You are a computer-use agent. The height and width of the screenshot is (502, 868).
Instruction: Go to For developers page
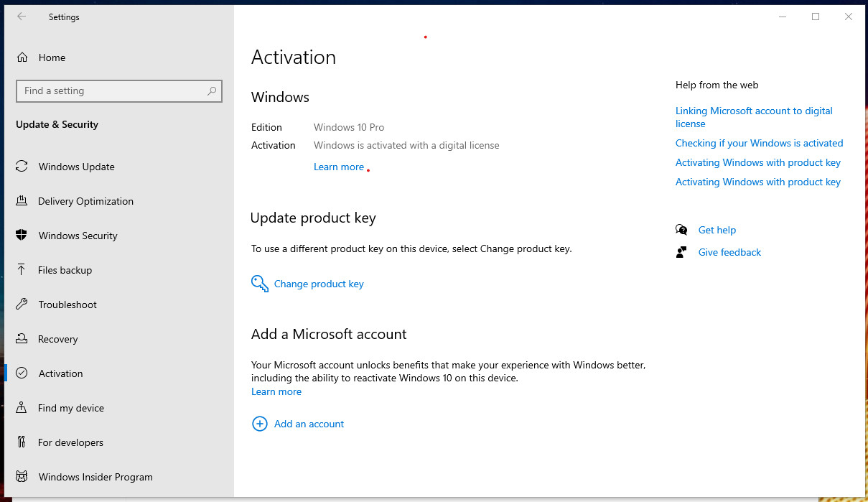(x=119, y=442)
